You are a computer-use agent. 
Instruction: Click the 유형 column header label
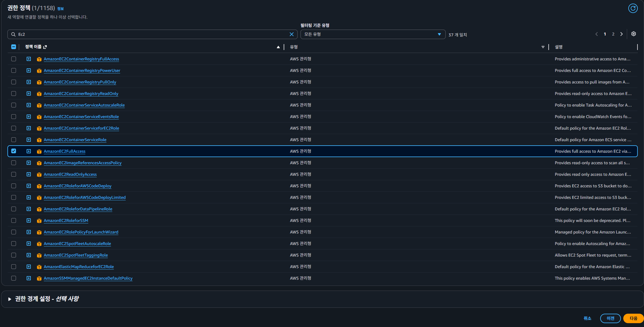[294, 47]
